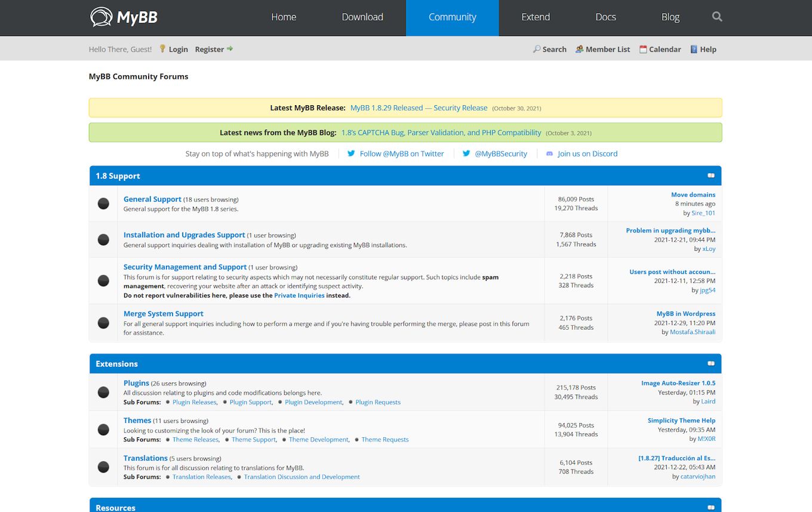Viewport: 812px width, 512px height.
Task: Open the Translations forum
Action: (145, 458)
